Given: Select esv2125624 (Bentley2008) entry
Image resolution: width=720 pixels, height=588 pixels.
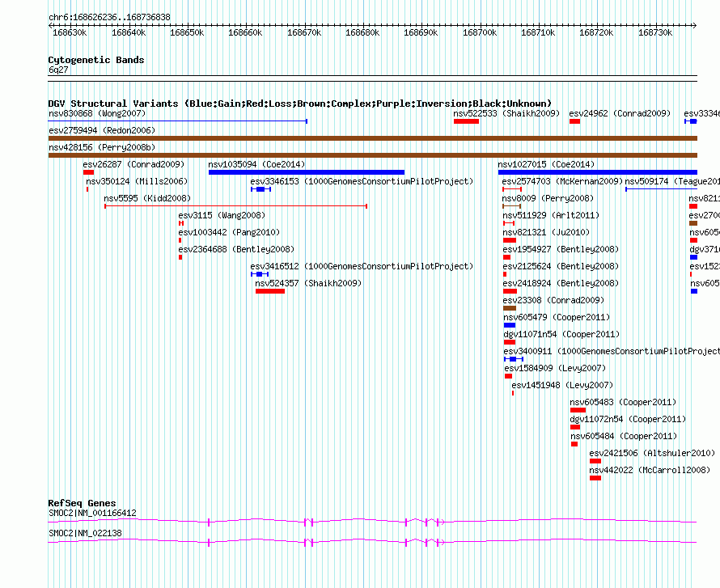Looking at the screenshot, I should click(560, 266).
